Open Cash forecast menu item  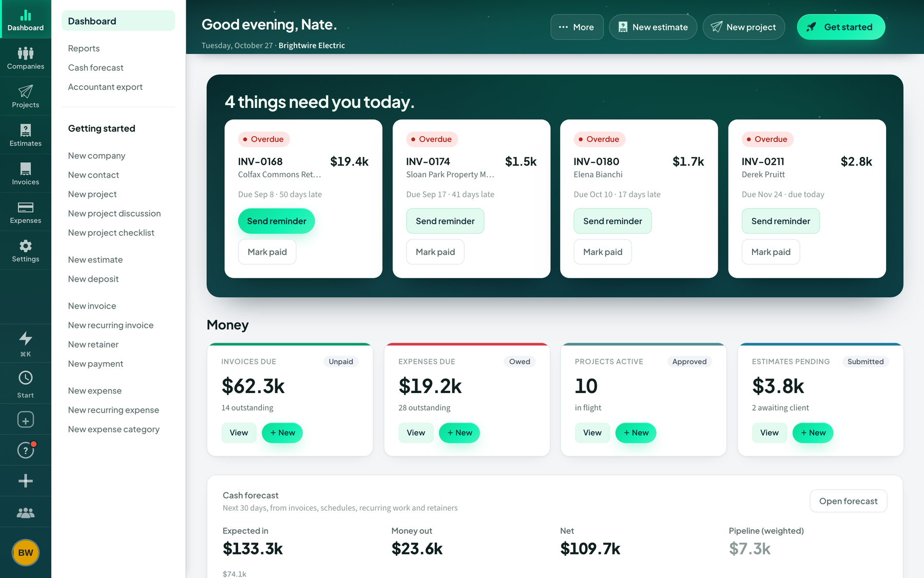pyautogui.click(x=95, y=68)
